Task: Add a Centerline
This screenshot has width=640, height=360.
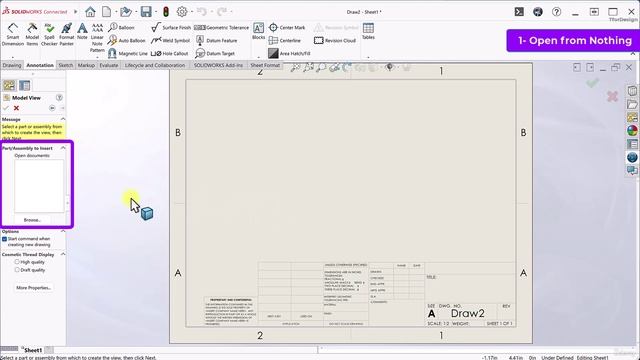Action: tap(285, 40)
